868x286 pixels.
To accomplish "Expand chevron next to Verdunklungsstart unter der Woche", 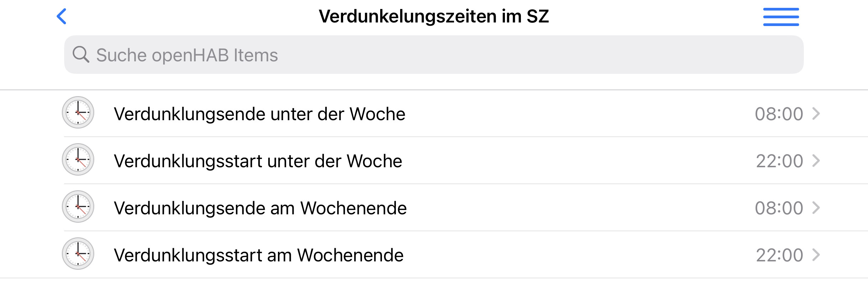I will tap(816, 161).
